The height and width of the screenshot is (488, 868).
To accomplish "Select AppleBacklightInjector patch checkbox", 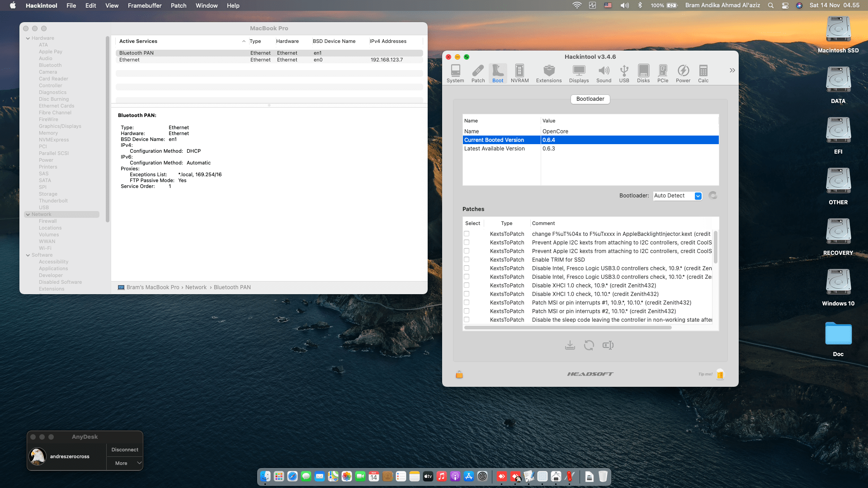I will click(x=467, y=234).
